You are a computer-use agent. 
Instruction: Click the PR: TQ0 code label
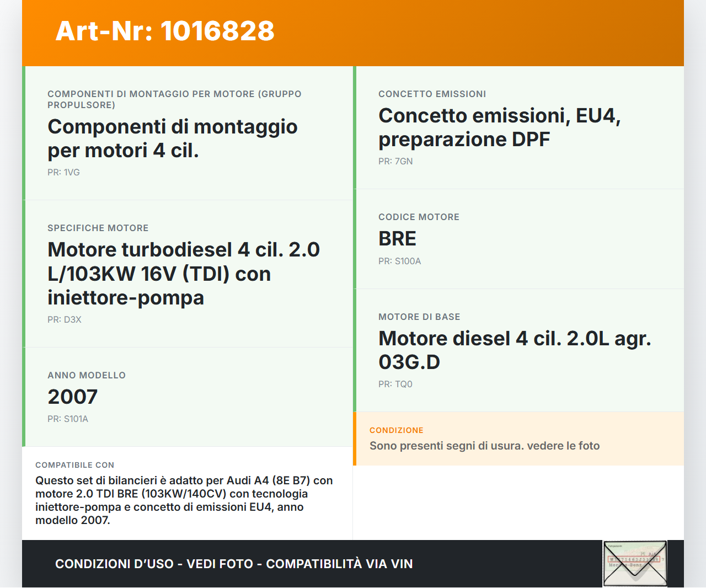(395, 383)
